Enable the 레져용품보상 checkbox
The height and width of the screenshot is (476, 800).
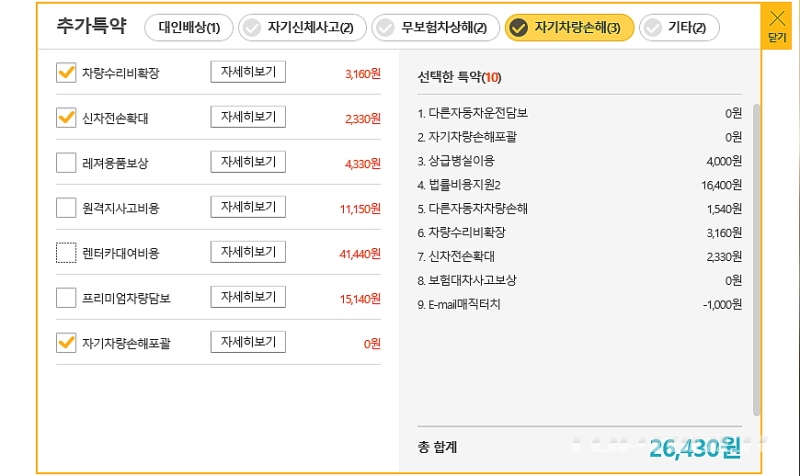pyautogui.click(x=66, y=163)
